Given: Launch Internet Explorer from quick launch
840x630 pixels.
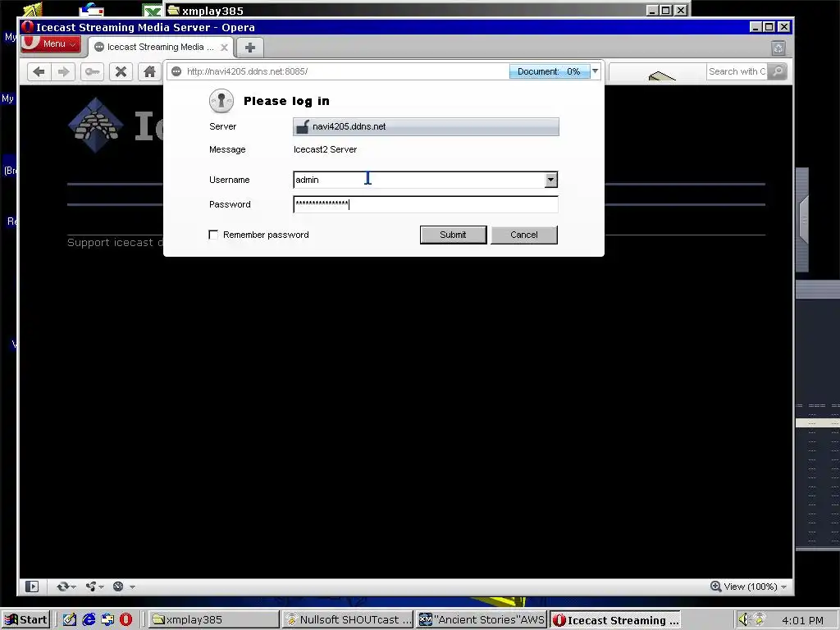Looking at the screenshot, I should click(89, 619).
